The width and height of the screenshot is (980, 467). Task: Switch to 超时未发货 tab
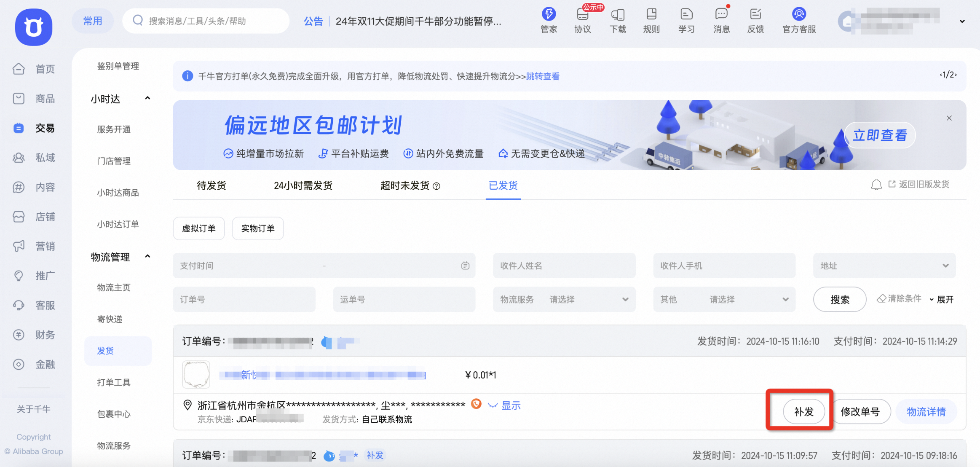[x=405, y=185]
